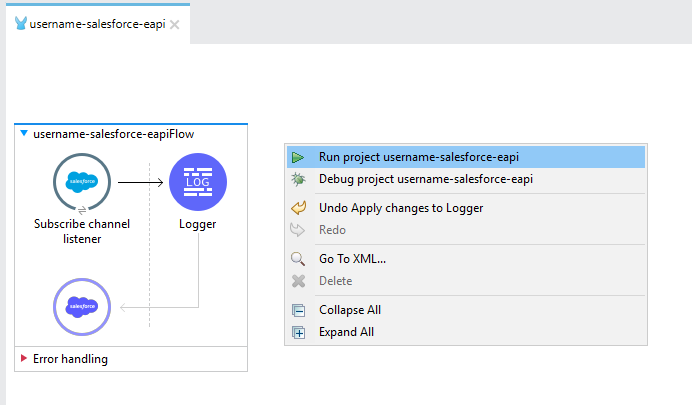The image size is (692, 405).
Task: Expand the Error handling section
Action: coord(24,358)
